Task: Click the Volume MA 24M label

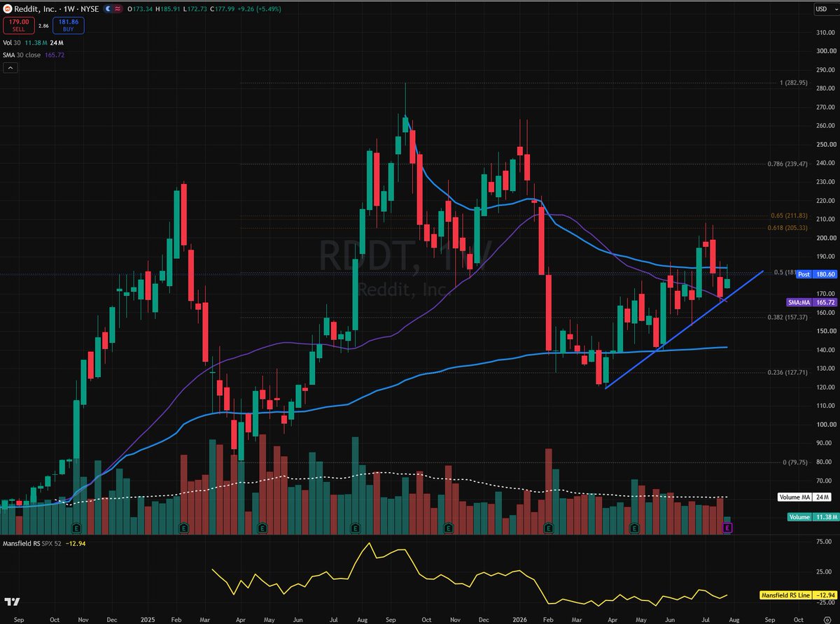Action: click(x=805, y=497)
